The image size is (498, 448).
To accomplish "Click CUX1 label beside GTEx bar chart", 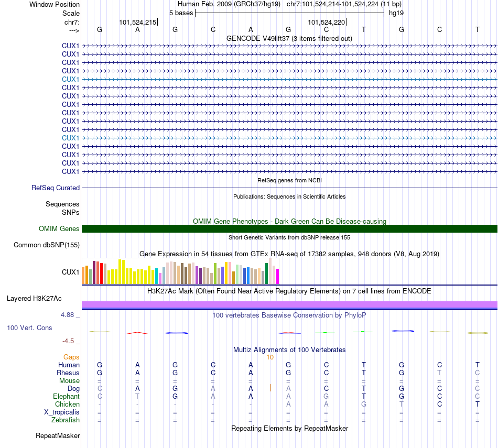I will point(71,272).
